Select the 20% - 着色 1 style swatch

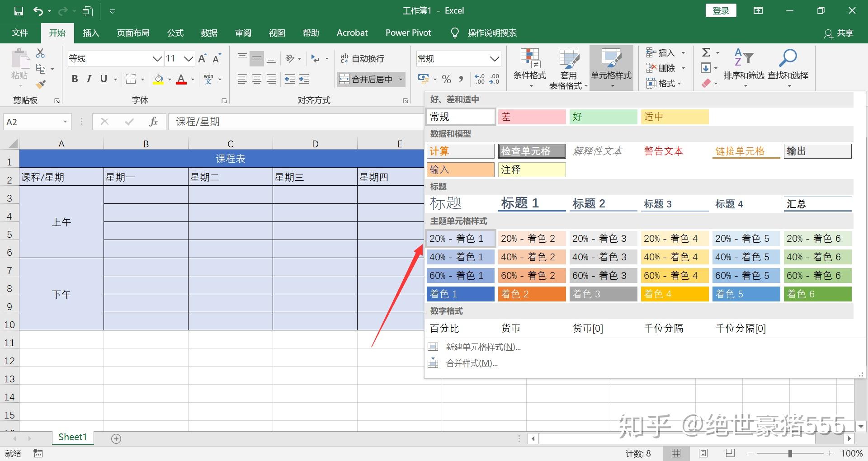coord(461,239)
